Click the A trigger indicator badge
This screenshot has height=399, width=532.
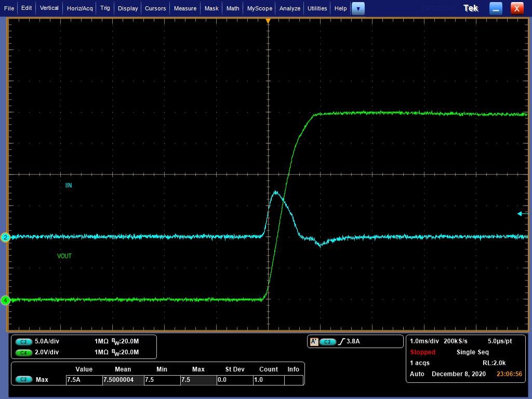[314, 342]
